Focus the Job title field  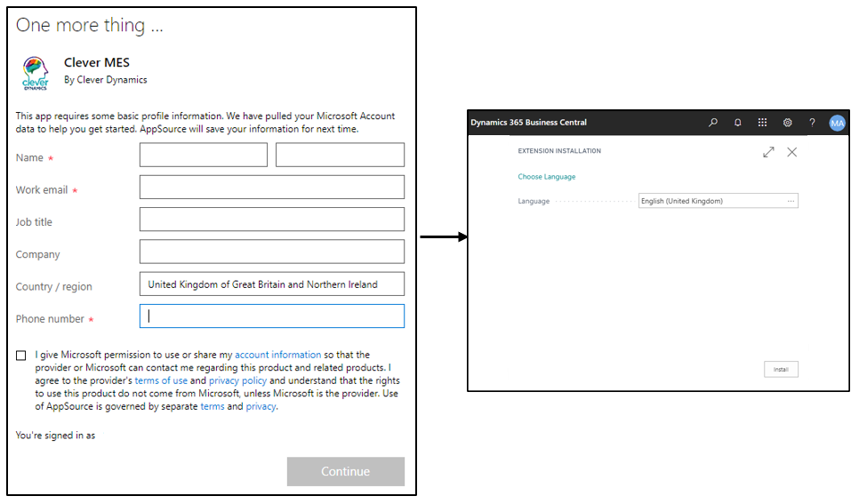coord(272,220)
